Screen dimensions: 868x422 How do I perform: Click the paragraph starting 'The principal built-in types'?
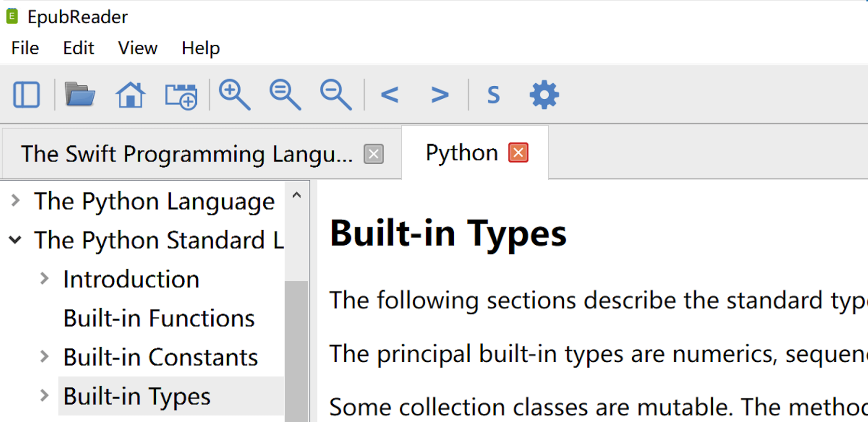598,354
